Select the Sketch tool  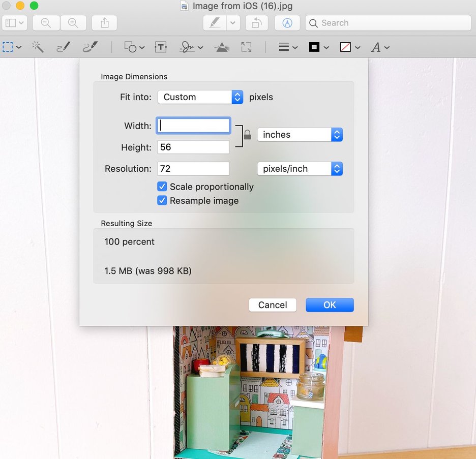click(63, 47)
